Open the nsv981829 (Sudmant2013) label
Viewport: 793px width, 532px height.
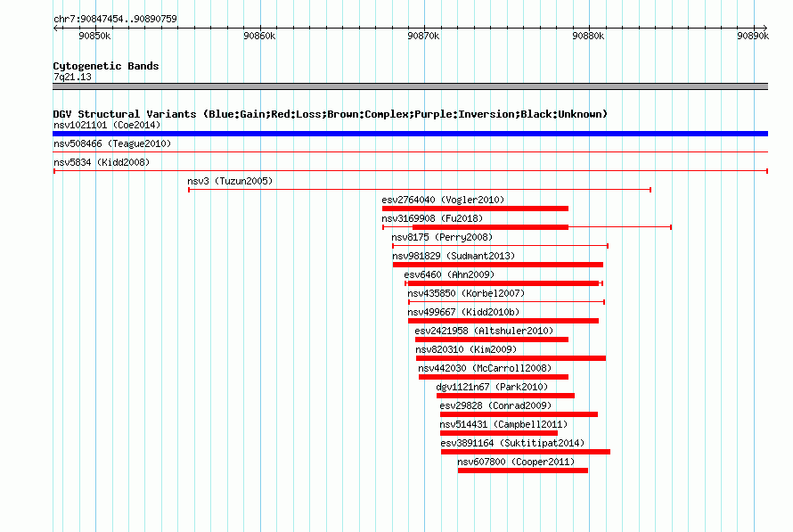pos(454,256)
